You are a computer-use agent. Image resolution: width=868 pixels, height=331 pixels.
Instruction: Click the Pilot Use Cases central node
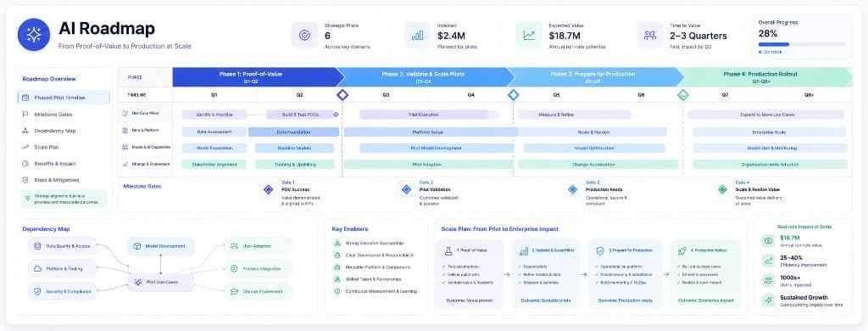[x=160, y=283]
